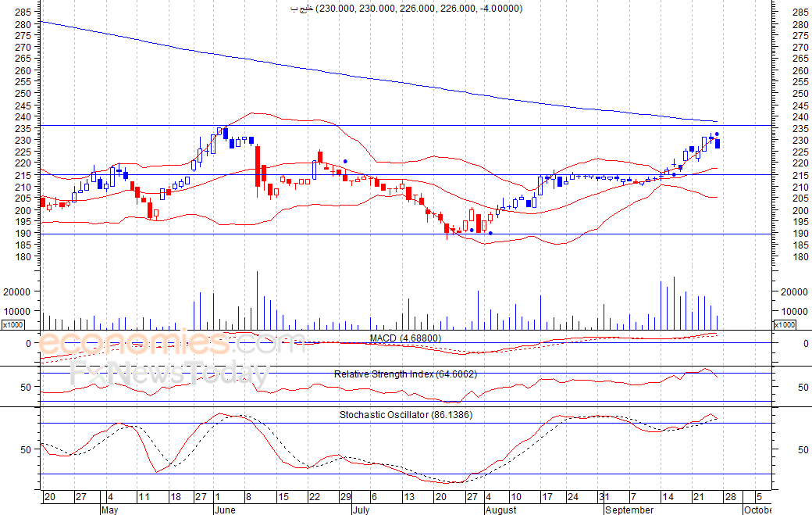The image size is (812, 515).
Task: Select the "MACD (4.68800)" indicator label
Action: (x=405, y=338)
